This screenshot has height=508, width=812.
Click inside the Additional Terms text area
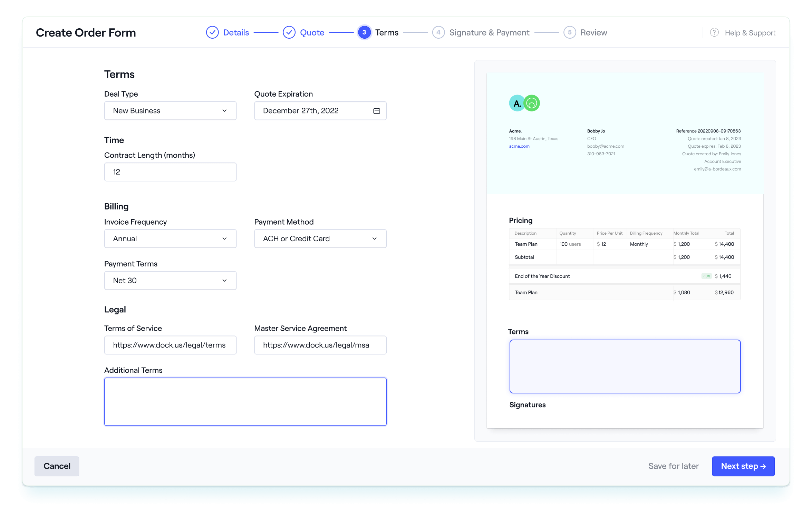pos(245,401)
